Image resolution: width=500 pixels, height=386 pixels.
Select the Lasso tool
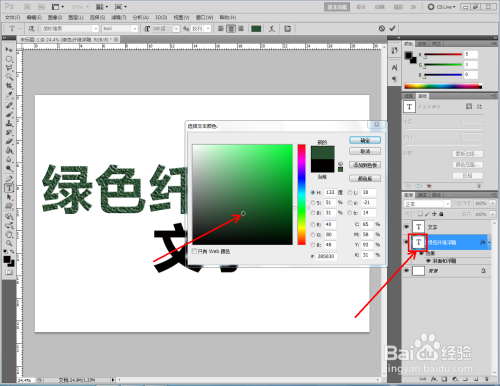point(9,68)
